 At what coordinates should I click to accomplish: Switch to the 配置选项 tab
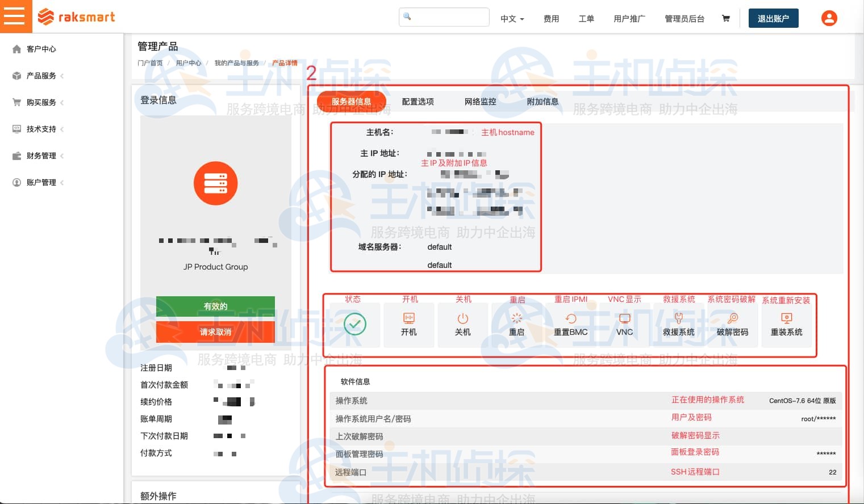[x=418, y=101]
